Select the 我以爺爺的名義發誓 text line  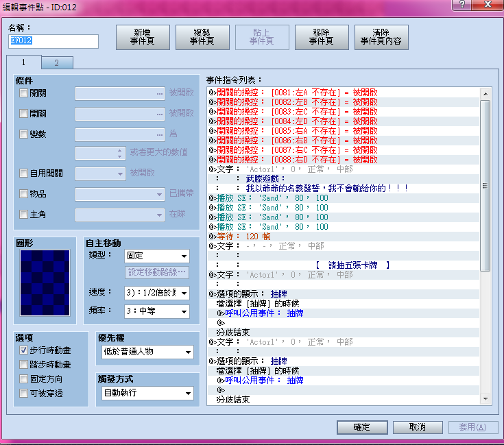[x=344, y=189]
